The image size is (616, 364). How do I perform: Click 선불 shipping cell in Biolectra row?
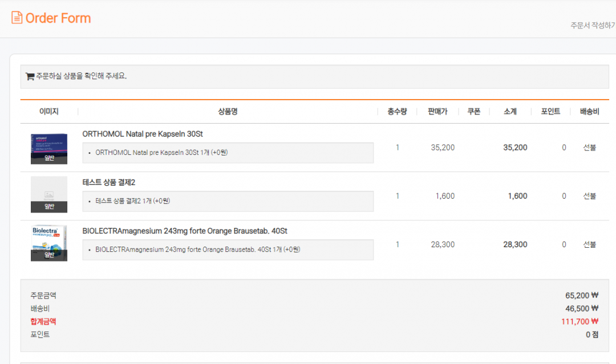(x=590, y=244)
